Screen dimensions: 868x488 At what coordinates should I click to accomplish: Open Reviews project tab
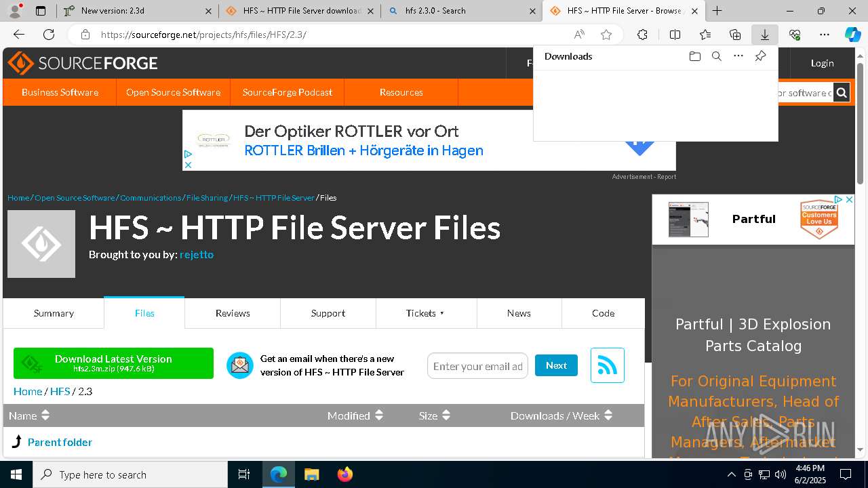coord(233,313)
